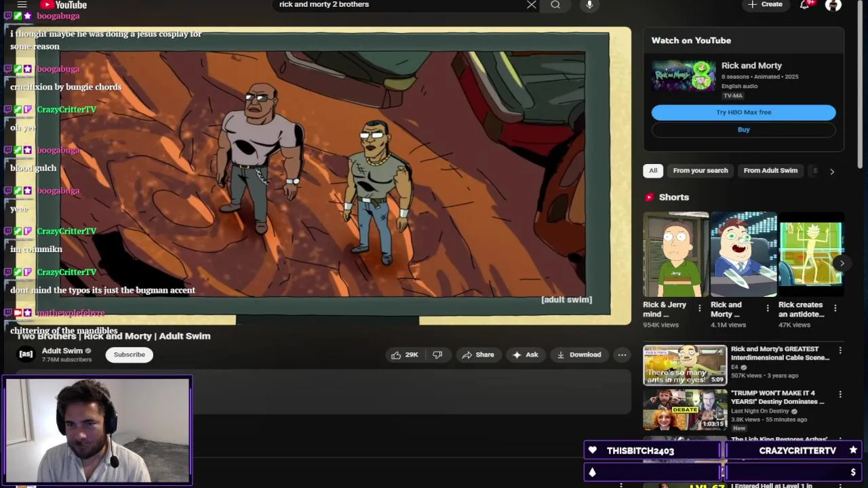Click the Rick and Morty show title
Screen dimensions: 868x488
coord(751,66)
